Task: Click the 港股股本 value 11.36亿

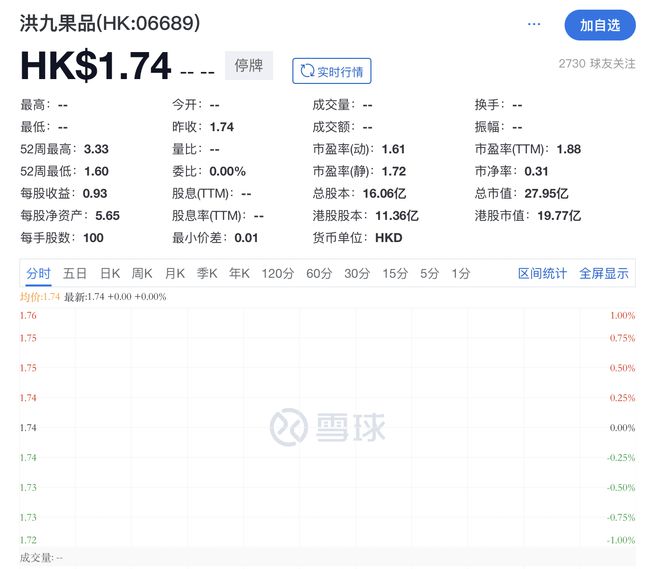Action: coord(397,215)
